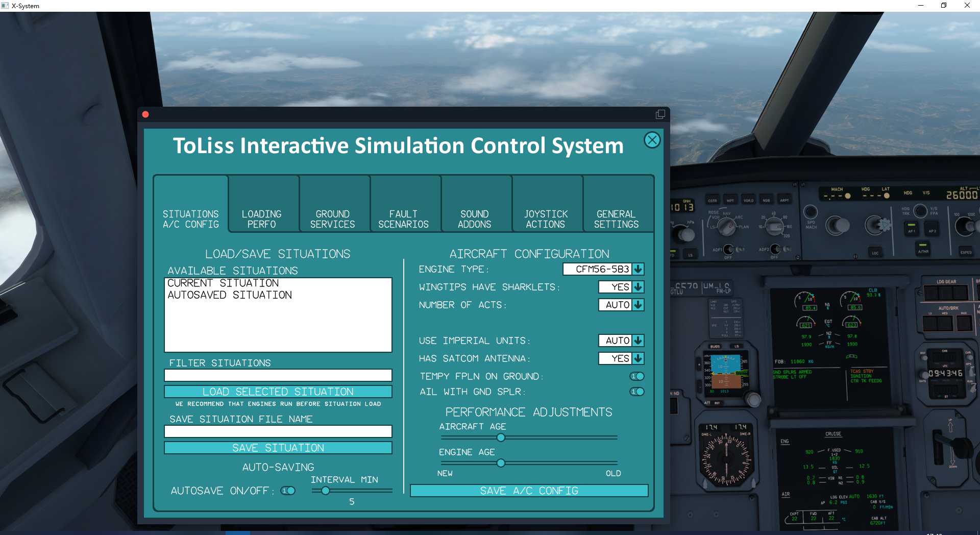Click the SPD/MACH pushbutton on the FCU
Viewport: 980px width, 535px height.
(810, 211)
